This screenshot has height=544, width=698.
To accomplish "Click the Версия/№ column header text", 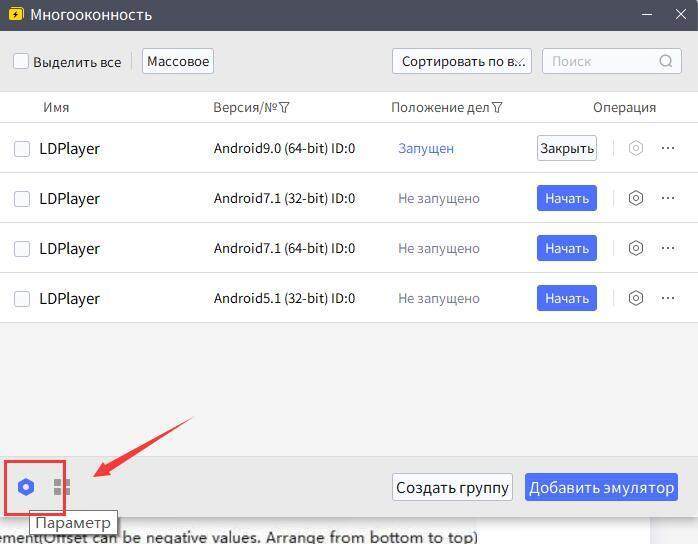I will pos(245,107).
